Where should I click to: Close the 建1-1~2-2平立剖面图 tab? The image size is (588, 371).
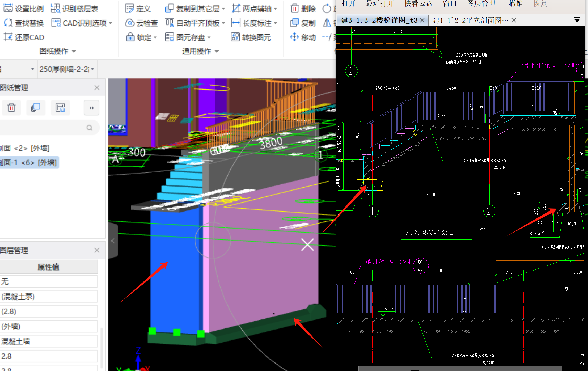(x=514, y=20)
